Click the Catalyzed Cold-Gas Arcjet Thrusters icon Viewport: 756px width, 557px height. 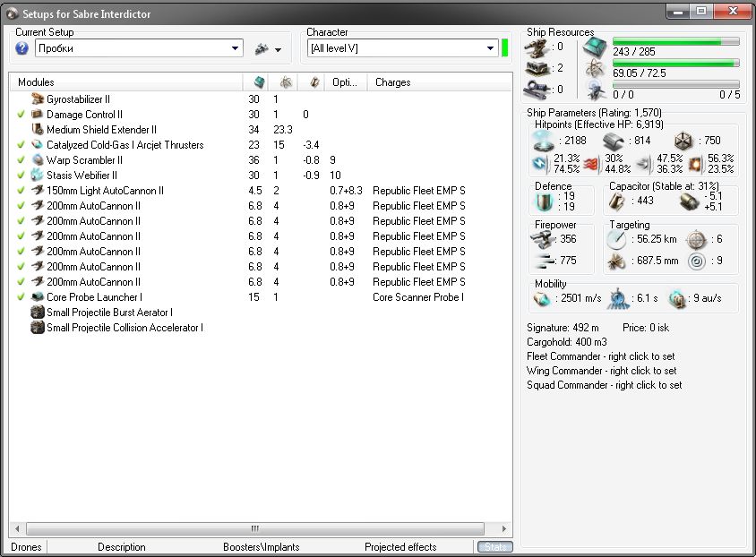(x=37, y=144)
